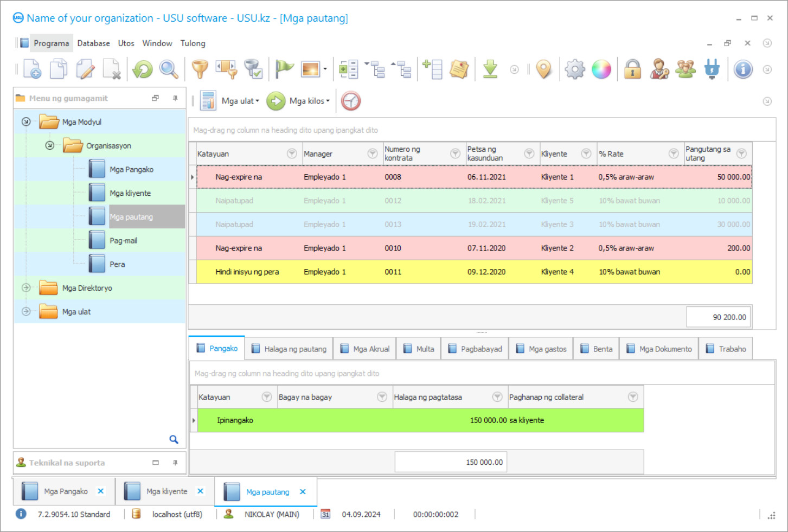The image size is (788, 532).
Task: Open the Programa menu
Action: [51, 43]
